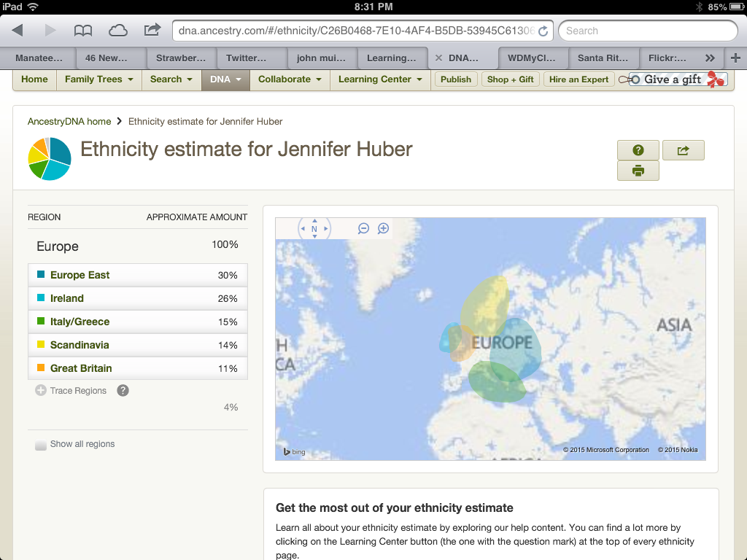
Task: Open the Family Trees dropdown menu
Action: (x=98, y=79)
